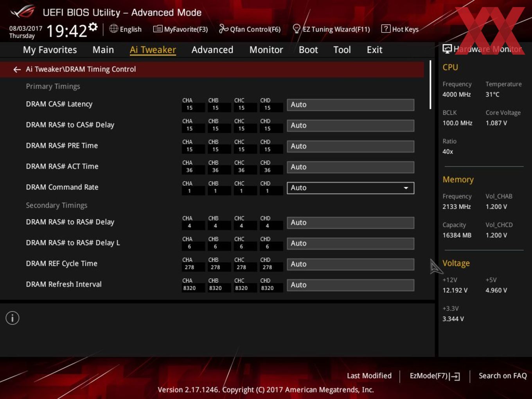
Task: Open the Boot tab
Action: pyautogui.click(x=308, y=50)
